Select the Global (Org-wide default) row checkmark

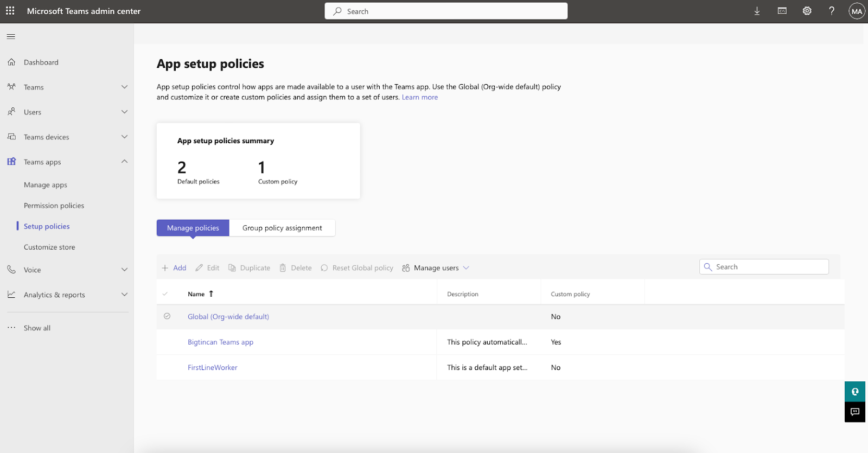point(167,316)
